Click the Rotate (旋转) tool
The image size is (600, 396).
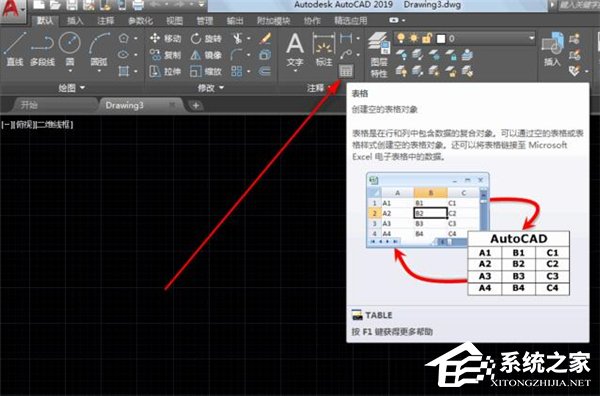tap(206, 38)
